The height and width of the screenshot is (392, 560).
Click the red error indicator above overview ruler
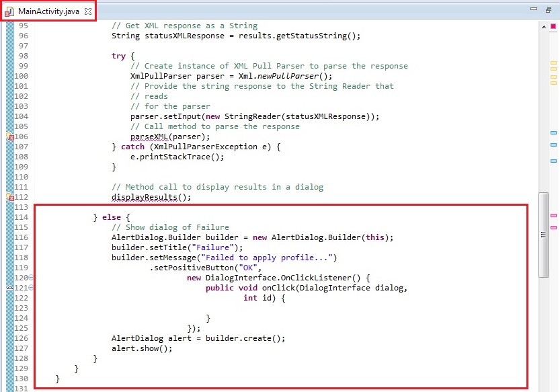553,26
